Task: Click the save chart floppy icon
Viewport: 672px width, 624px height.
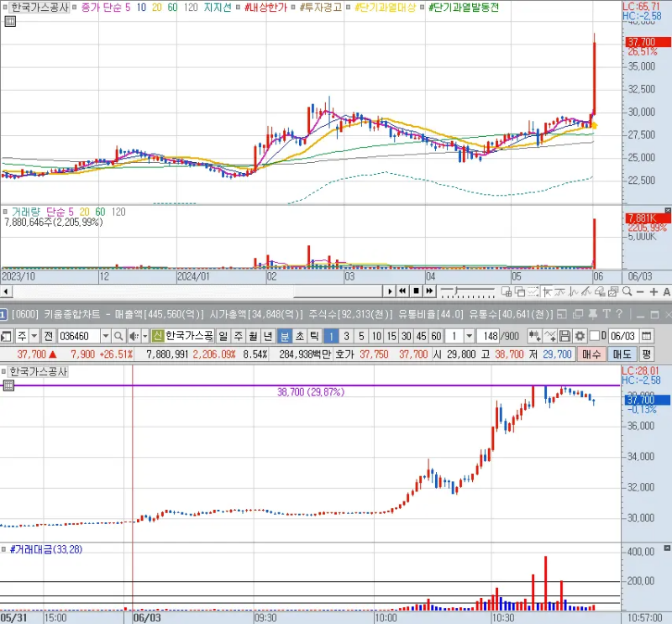Action: pyautogui.click(x=564, y=336)
